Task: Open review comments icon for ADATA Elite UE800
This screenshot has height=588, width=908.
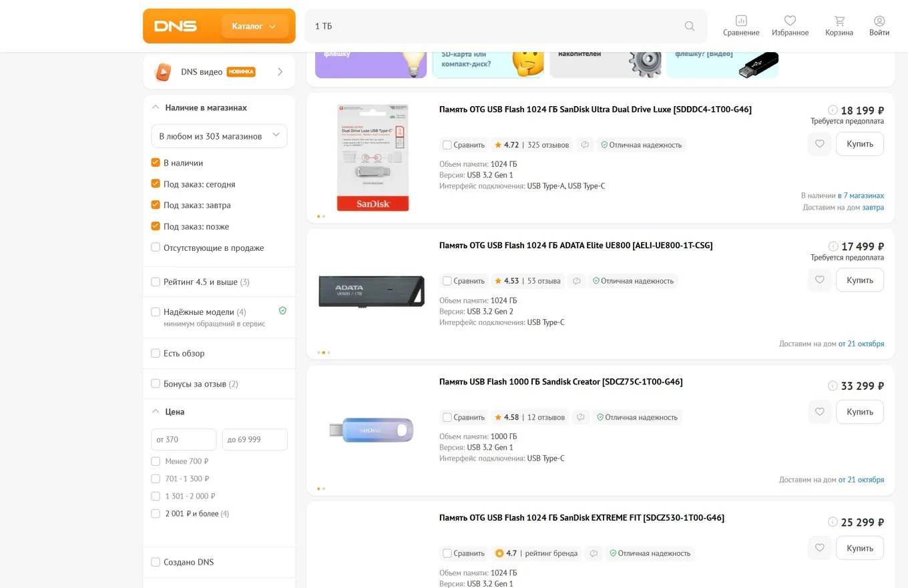Action: 577,281
